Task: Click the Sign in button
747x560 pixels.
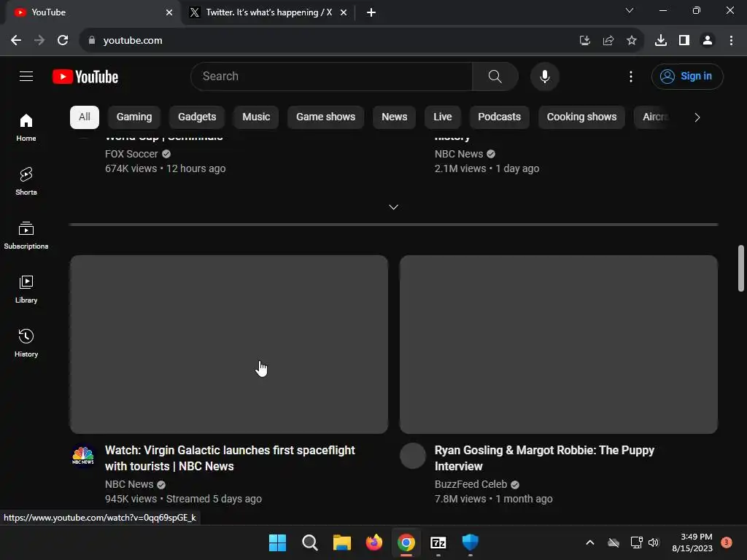Action: (687, 76)
